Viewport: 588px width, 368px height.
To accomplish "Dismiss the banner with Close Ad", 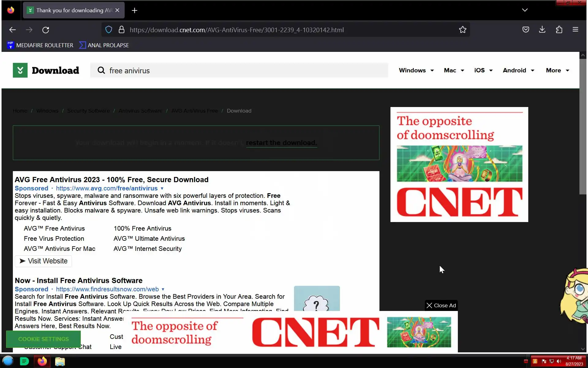I will pos(441,305).
